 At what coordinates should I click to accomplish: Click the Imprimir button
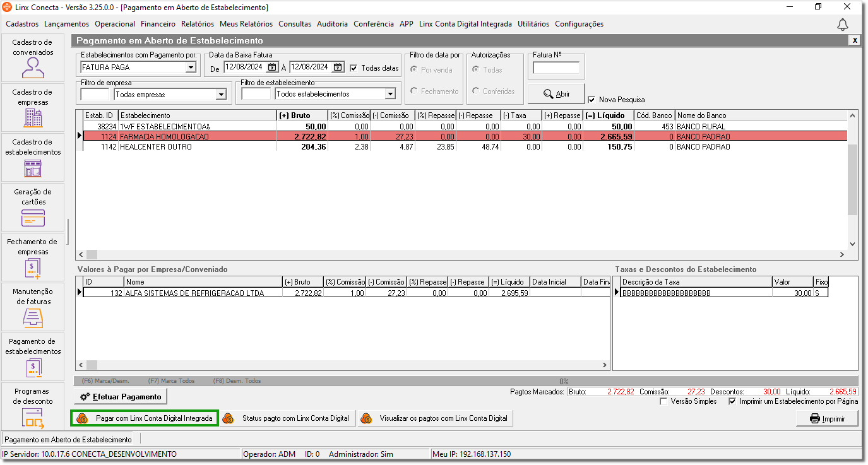tap(827, 419)
